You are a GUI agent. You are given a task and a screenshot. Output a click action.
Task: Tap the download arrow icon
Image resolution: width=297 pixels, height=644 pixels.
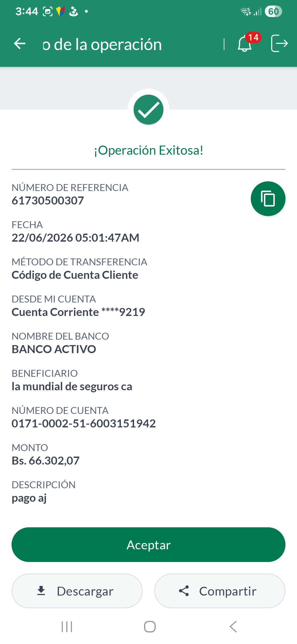tap(41, 591)
